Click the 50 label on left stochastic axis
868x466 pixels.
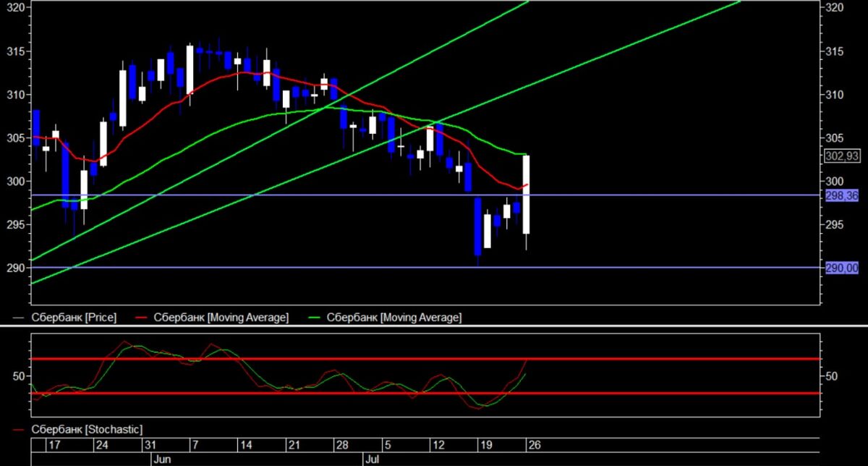pyautogui.click(x=19, y=376)
